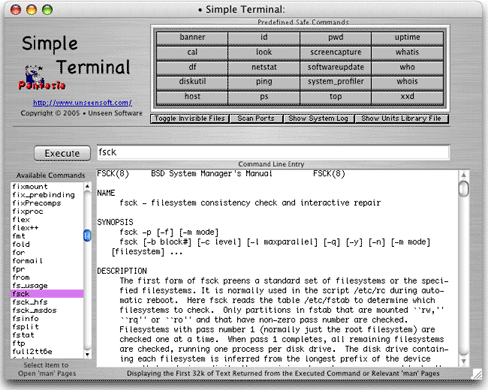The height and width of the screenshot is (390, 488).
Task: Click the commands list blue scroll thumb
Action: (x=87, y=236)
